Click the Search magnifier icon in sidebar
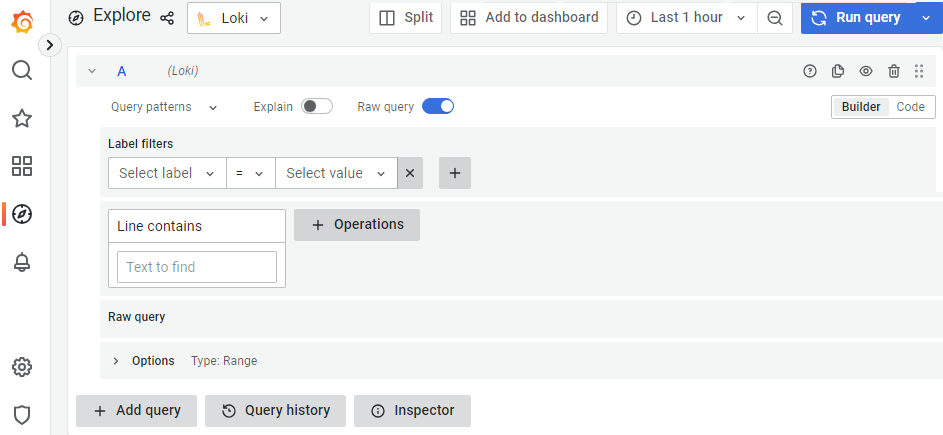Screen dimensions: 943x435 pyautogui.click(x=22, y=70)
